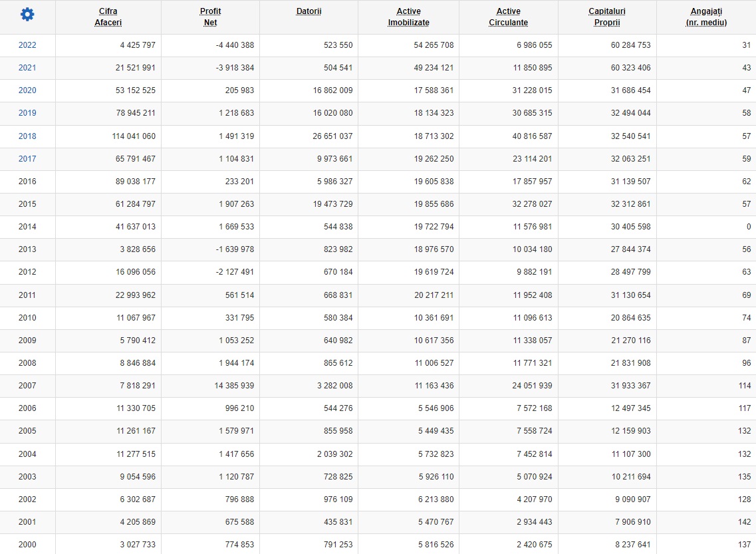Image resolution: width=756 pixels, height=554 pixels.
Task: Select the Datorii column header
Action: tap(309, 11)
